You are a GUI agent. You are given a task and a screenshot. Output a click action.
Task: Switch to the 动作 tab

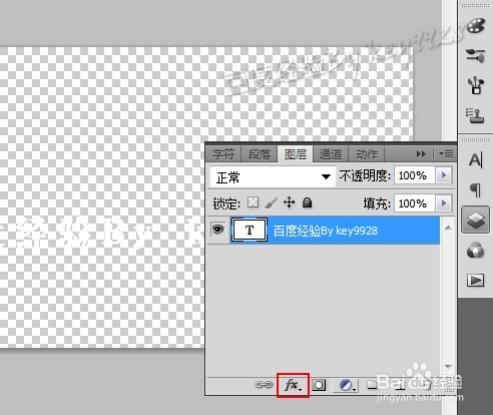point(366,154)
